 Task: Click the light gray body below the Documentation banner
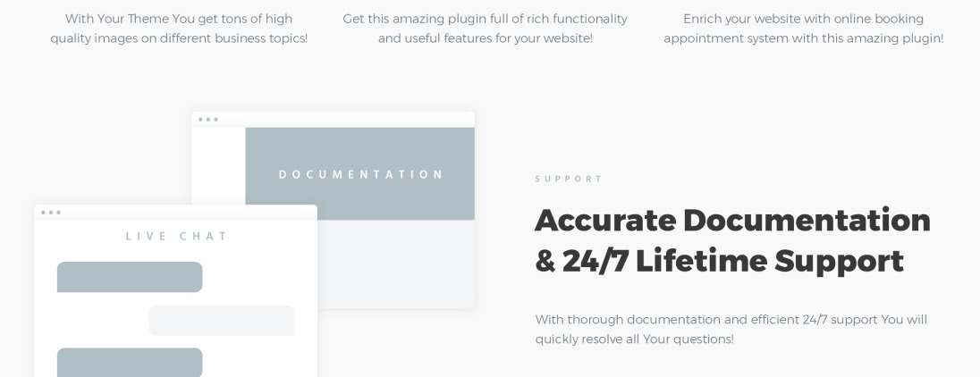coord(396,264)
